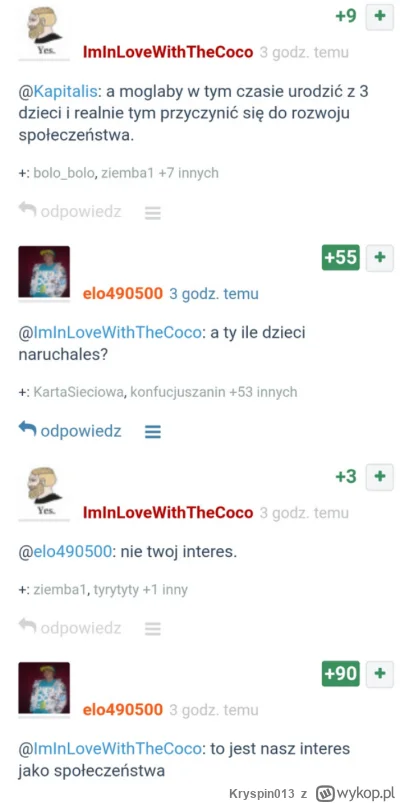
Task: Click the '+7 innych' voters expander
Action: pyautogui.click(x=188, y=173)
